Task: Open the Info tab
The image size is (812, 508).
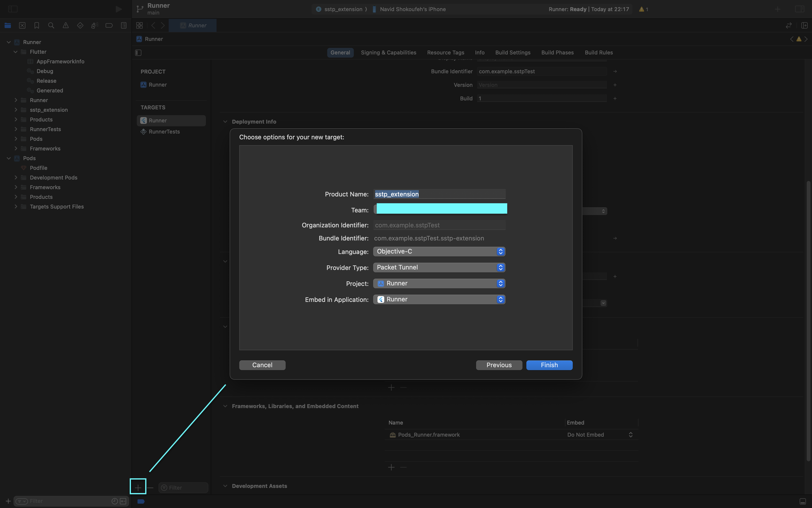Action: [479, 52]
